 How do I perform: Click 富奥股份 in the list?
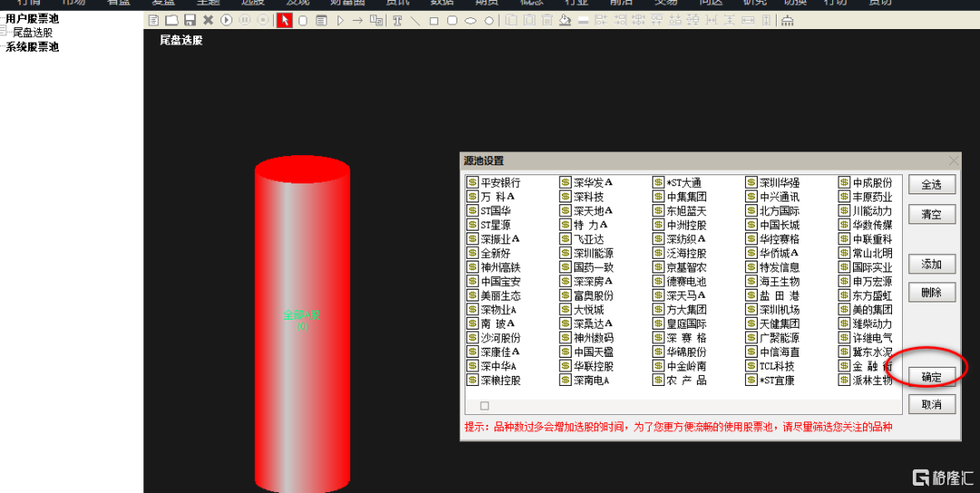pos(593,295)
